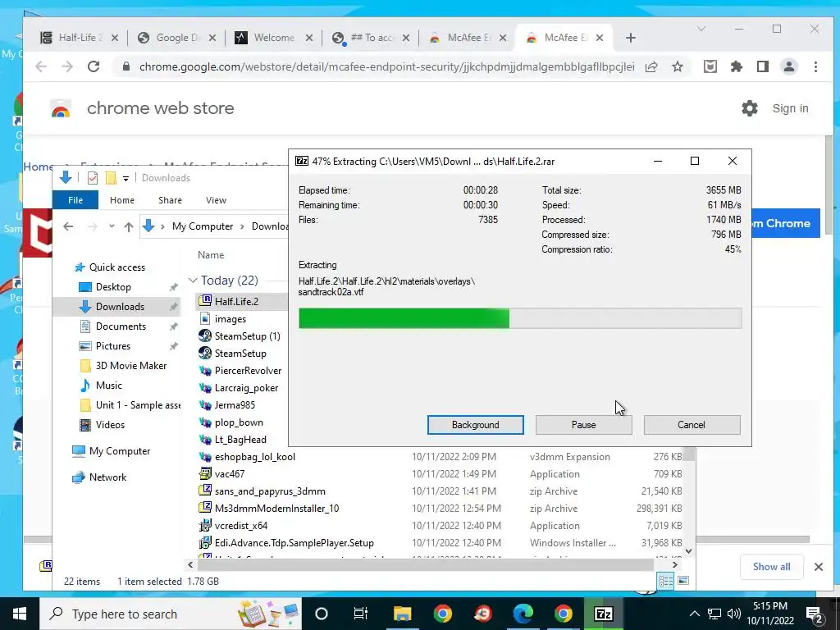Select the sans_and_papyrus_3dmm zip file
The image size is (840, 630).
coord(269,491)
